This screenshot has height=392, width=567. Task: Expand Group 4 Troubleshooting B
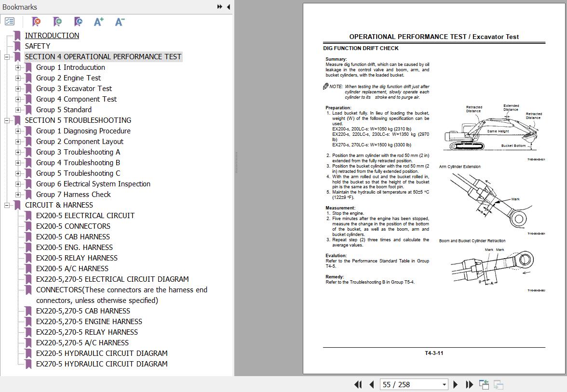click(18, 163)
